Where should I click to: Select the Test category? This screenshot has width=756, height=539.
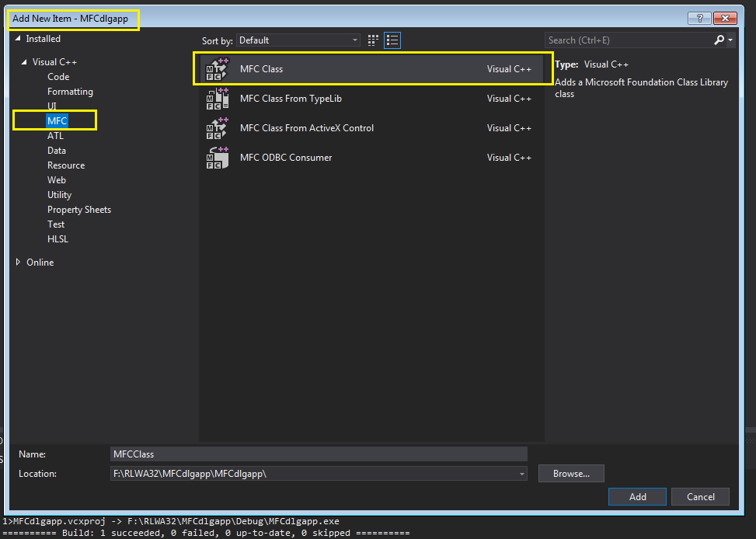(56, 224)
